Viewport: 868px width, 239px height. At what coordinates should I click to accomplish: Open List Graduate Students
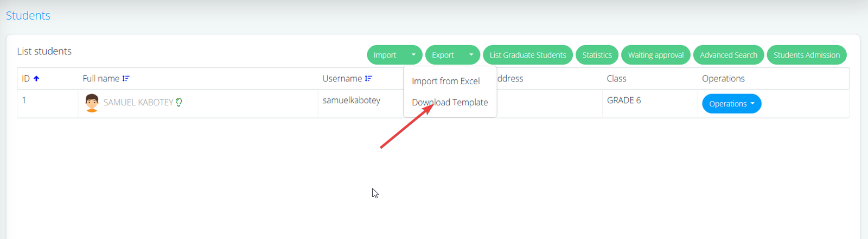point(527,55)
